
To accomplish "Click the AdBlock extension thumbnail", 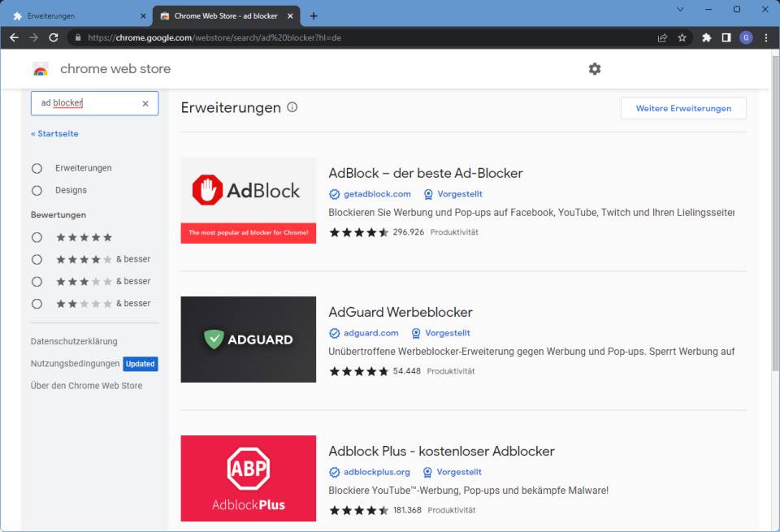I will click(249, 201).
